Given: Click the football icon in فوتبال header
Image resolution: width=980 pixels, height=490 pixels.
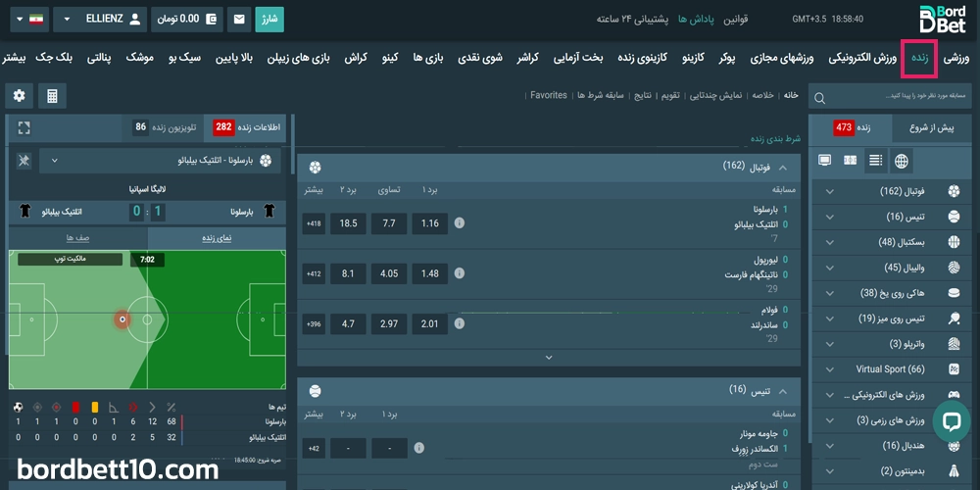Looking at the screenshot, I should pyautogui.click(x=315, y=167).
